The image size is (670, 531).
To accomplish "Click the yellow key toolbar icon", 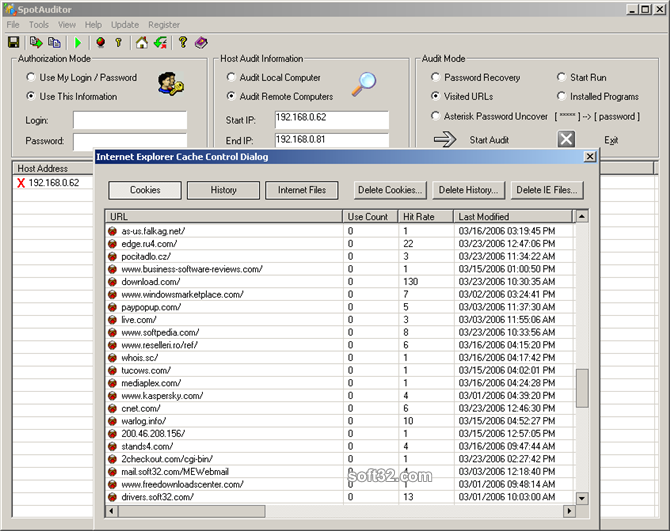I will click(x=119, y=42).
